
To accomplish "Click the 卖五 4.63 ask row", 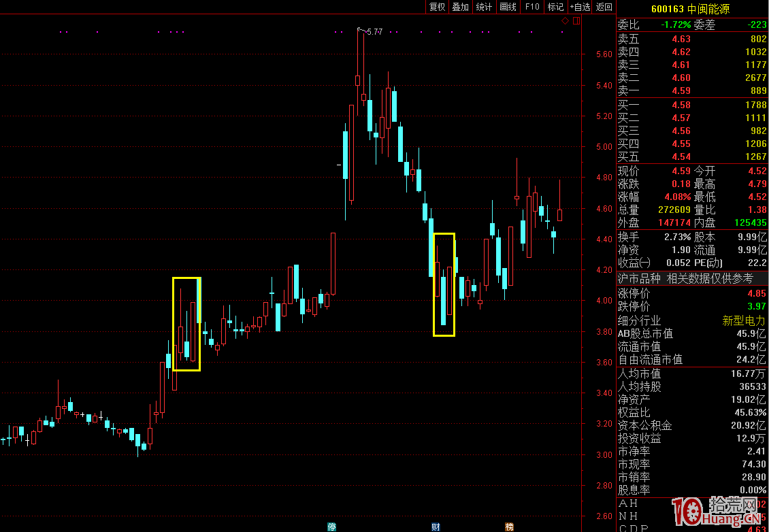I will click(692, 39).
